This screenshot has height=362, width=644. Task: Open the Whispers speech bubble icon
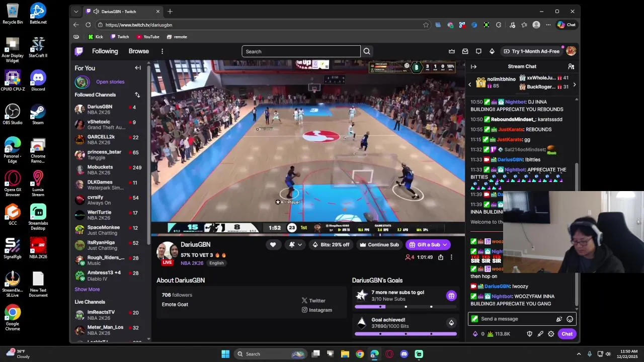[x=478, y=51]
